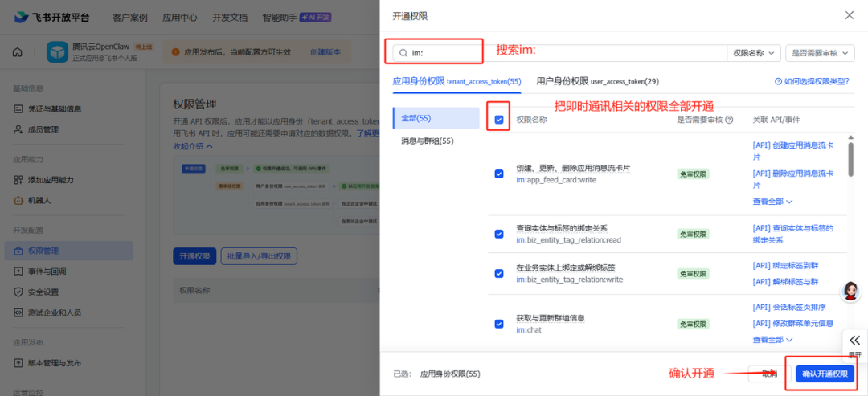Click the 免审权限 tag for im:chat
This screenshot has width=868, height=396.
(x=693, y=324)
